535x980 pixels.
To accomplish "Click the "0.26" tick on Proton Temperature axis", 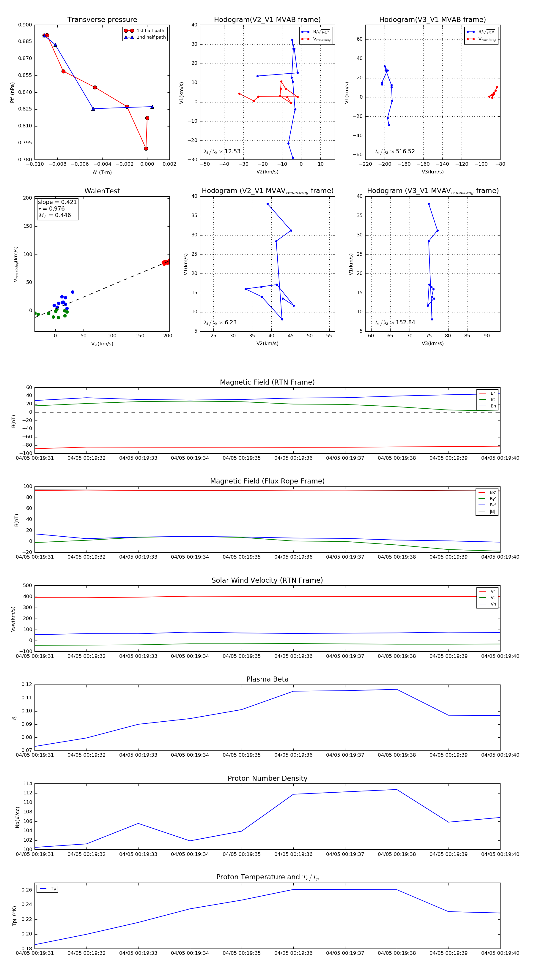I will (x=27, y=890).
